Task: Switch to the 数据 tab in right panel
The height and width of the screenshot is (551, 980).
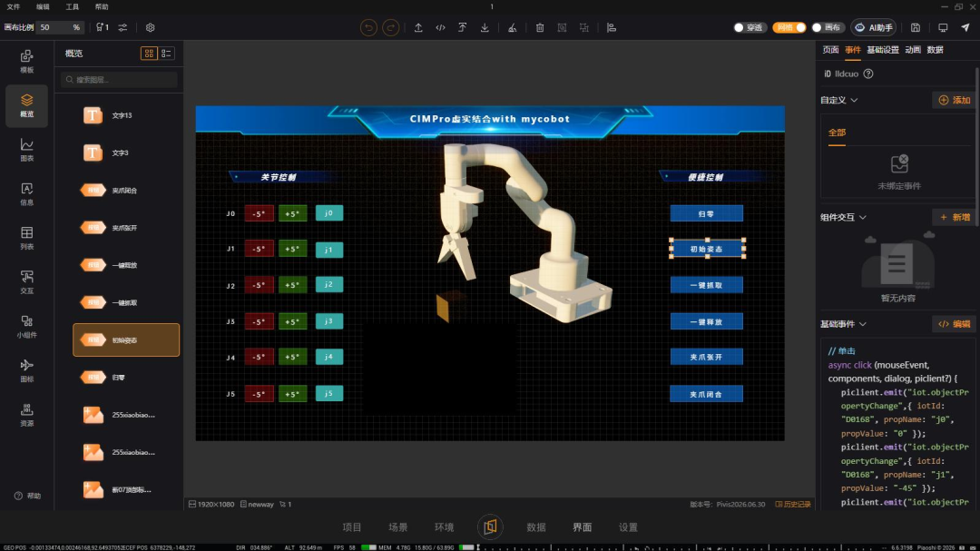Action: click(x=935, y=50)
